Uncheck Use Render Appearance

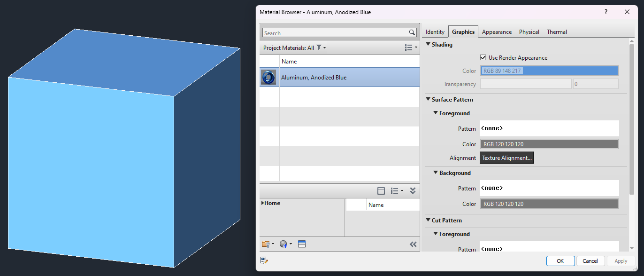pos(483,57)
